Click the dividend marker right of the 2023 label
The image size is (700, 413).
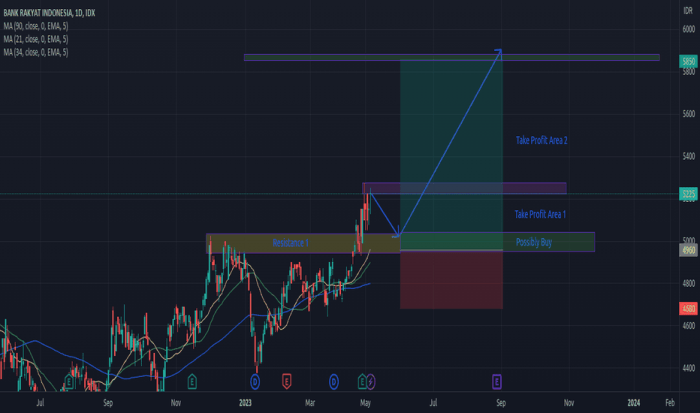pos(255,381)
